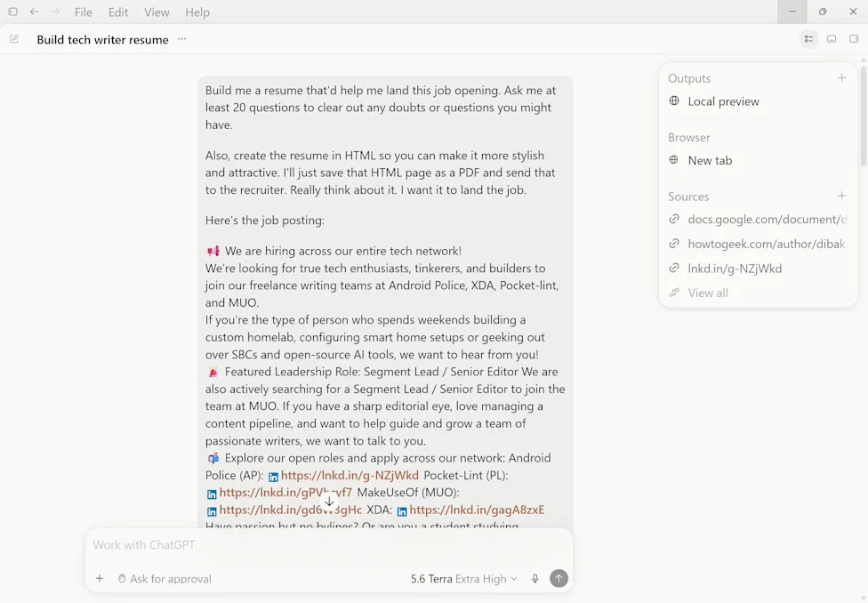
Task: Minimize the ChatGPT window
Action: coord(792,12)
